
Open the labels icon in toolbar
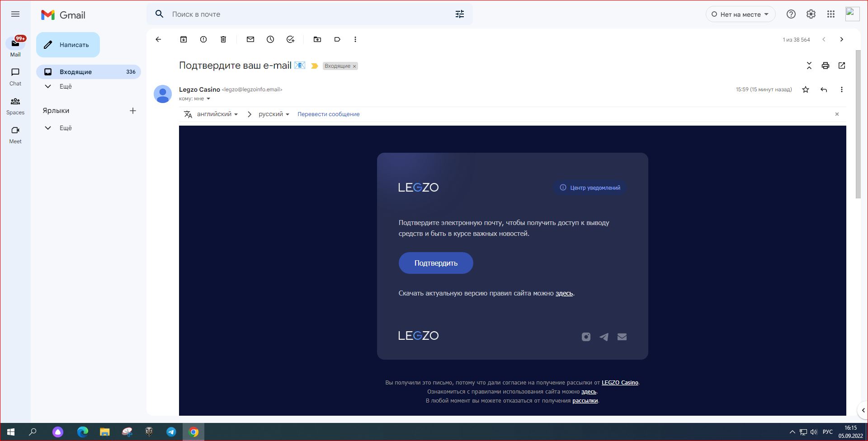click(337, 39)
